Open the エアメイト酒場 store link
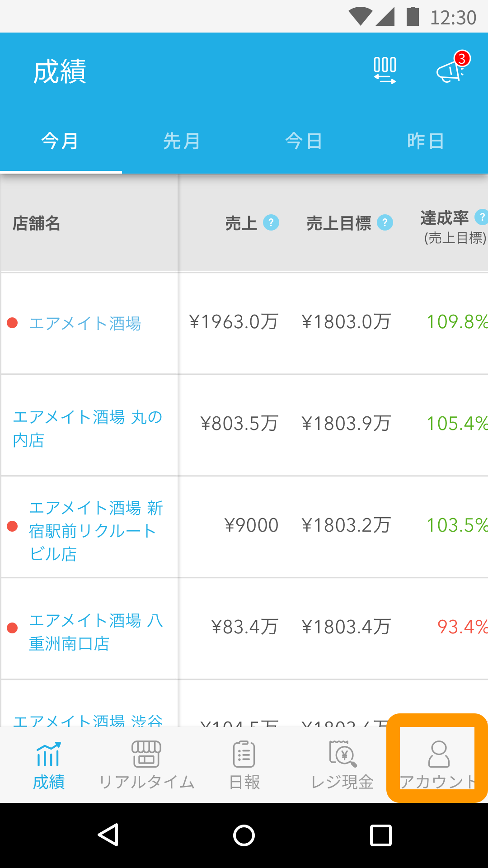488x868 pixels. (85, 323)
